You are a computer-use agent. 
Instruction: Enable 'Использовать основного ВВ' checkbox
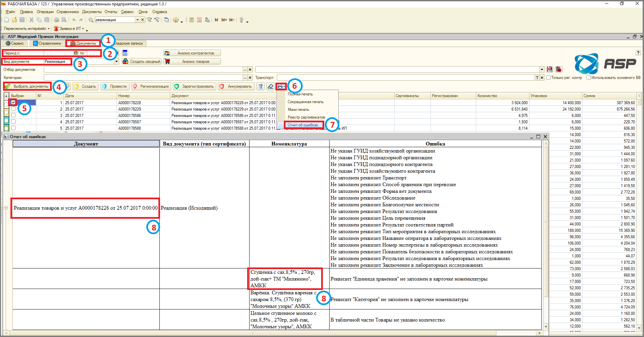coord(589,78)
